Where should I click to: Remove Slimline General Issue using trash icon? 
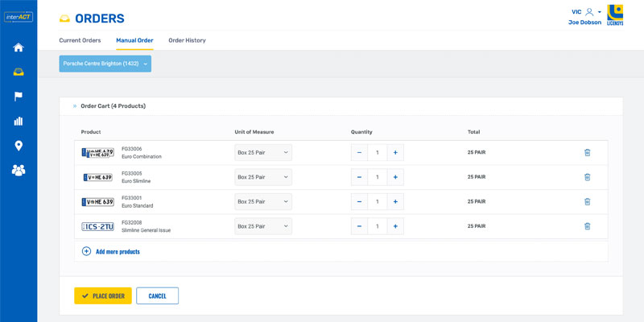pos(587,226)
